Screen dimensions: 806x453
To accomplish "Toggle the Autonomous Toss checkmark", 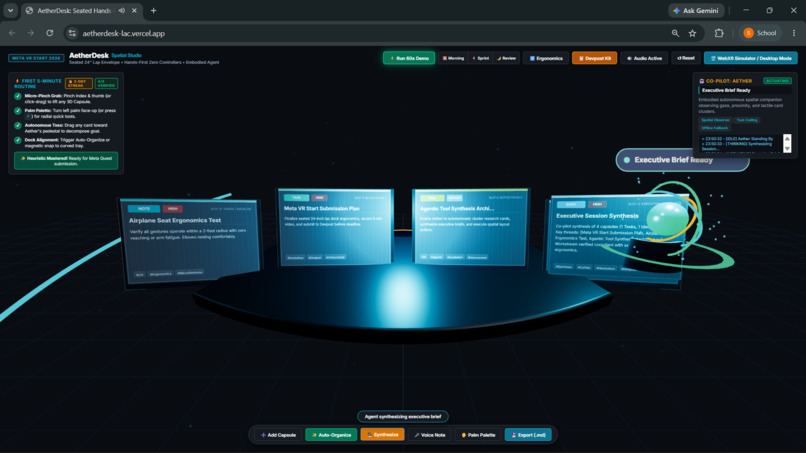I will point(17,125).
